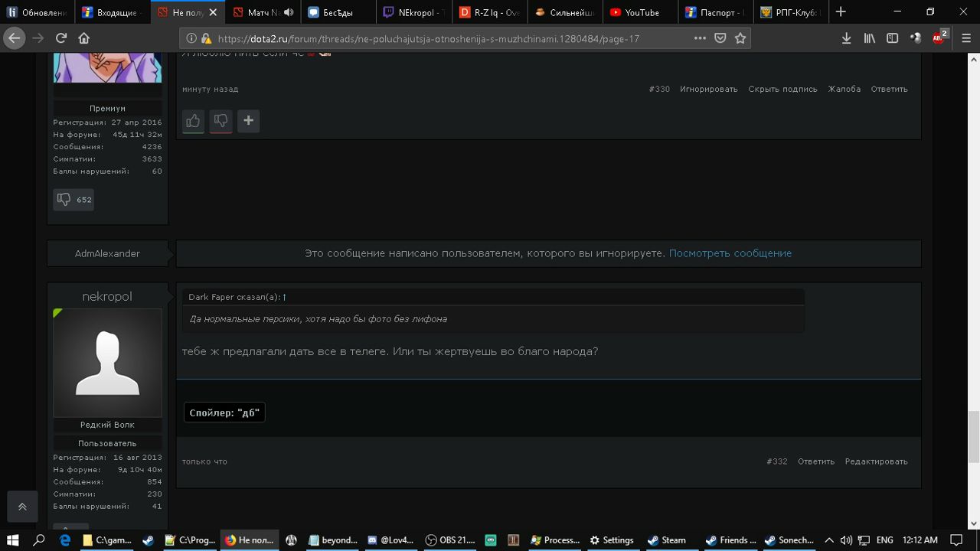980x551 pixels.
Task: Click the thumbs-up like button on post #330
Action: coord(193,121)
